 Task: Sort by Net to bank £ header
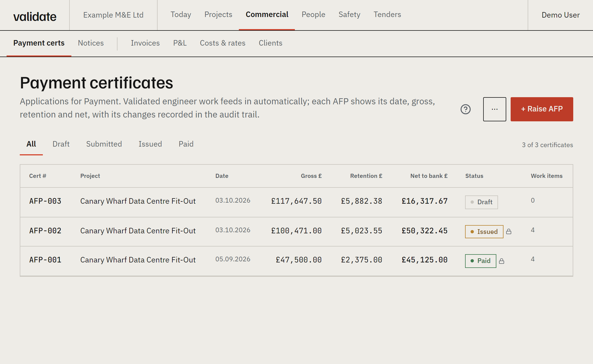pyautogui.click(x=429, y=176)
